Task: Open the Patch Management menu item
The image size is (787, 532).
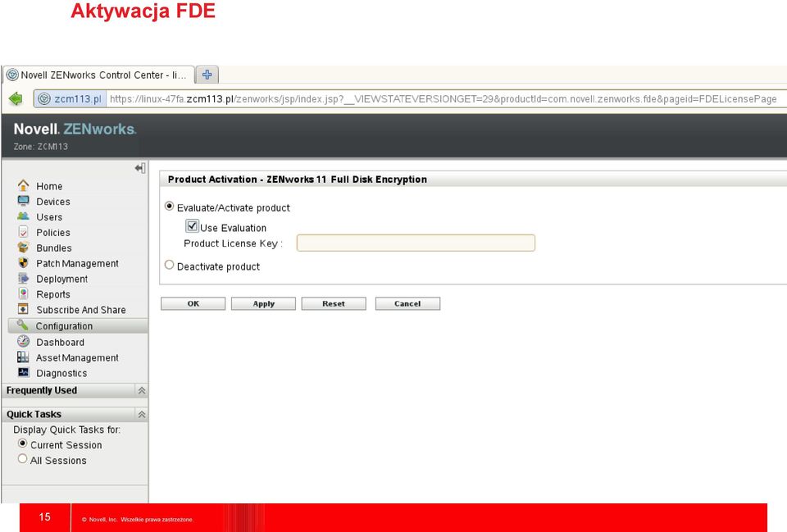Action: [77, 263]
